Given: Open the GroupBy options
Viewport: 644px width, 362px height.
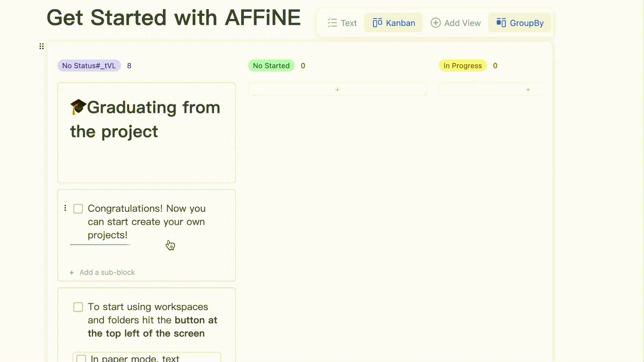Looking at the screenshot, I should (520, 23).
